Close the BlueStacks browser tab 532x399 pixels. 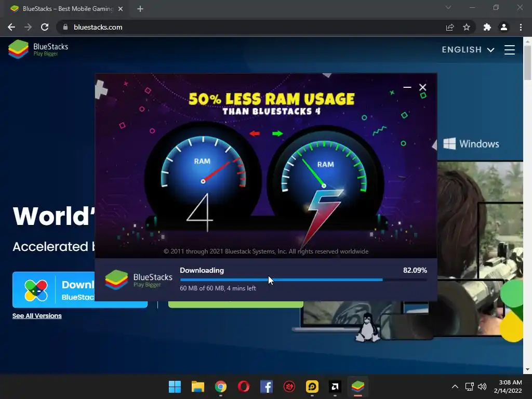121,9
